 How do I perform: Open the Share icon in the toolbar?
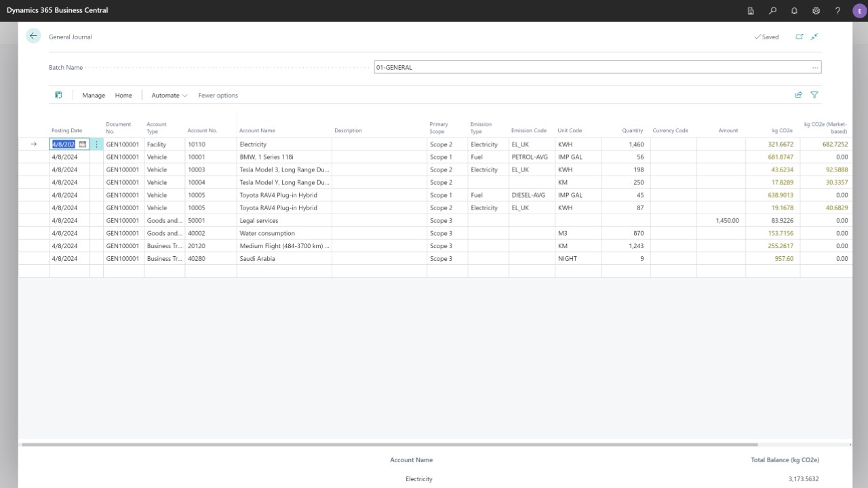[798, 95]
